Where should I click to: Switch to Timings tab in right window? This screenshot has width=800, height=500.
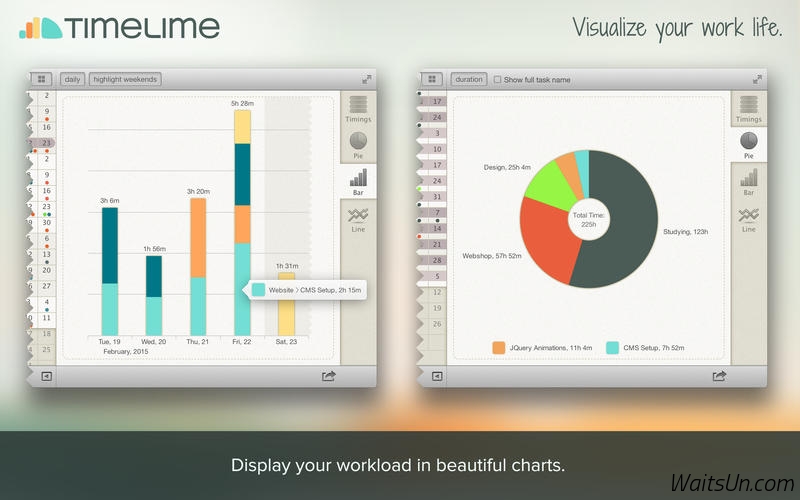tap(748, 109)
